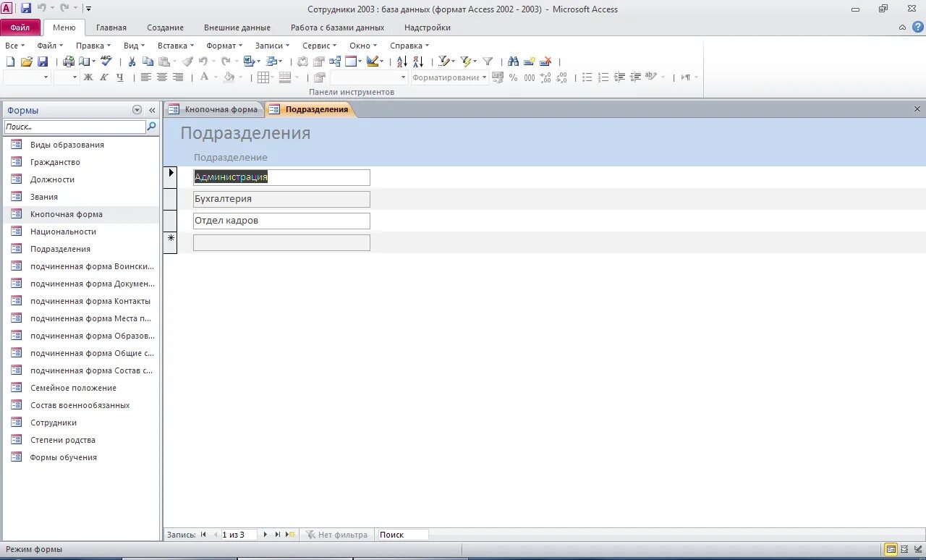Toggle the 'Нет фильтра' filter indicator
Image resolution: width=926 pixels, height=560 pixels.
(336, 535)
